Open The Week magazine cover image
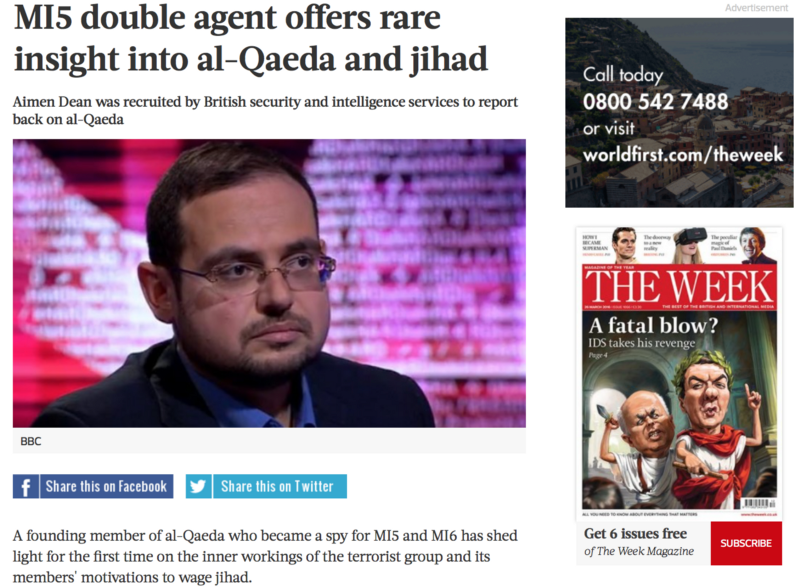Screen dimensions: 800x588 (679, 372)
